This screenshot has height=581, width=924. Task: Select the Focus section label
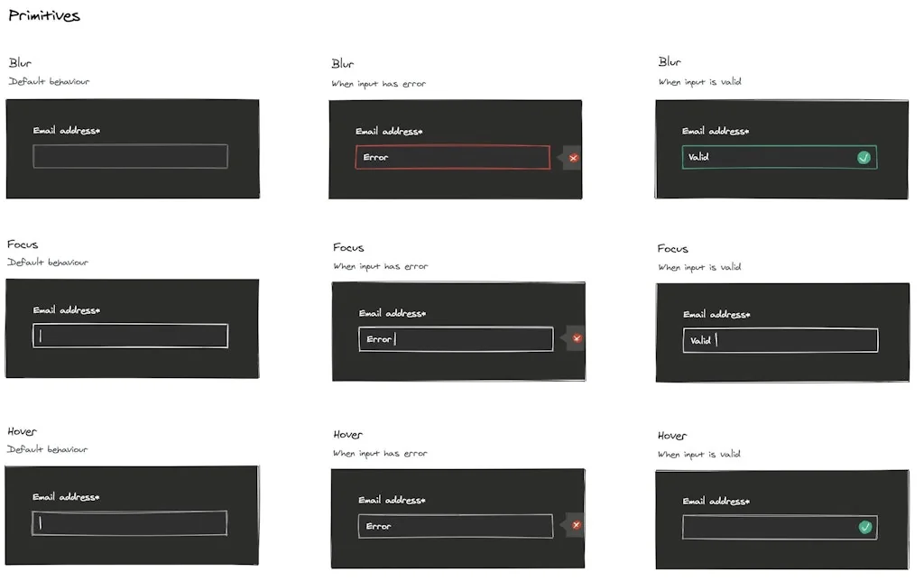tap(23, 244)
